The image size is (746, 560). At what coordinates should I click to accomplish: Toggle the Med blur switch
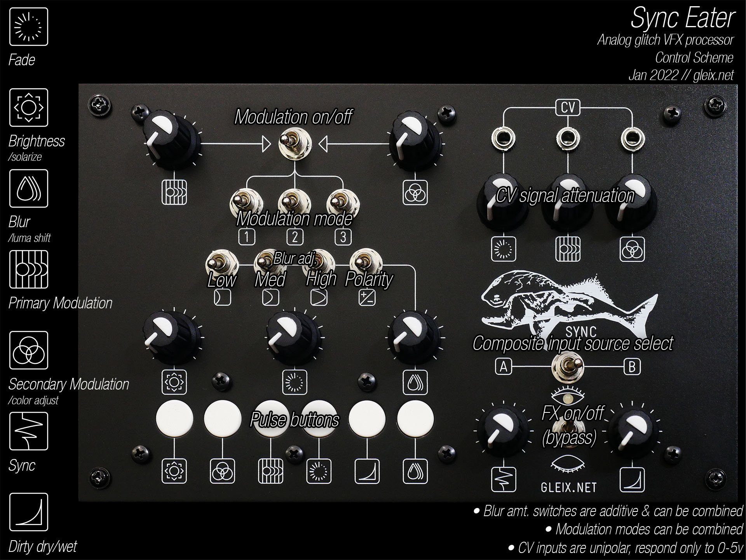[x=270, y=264]
